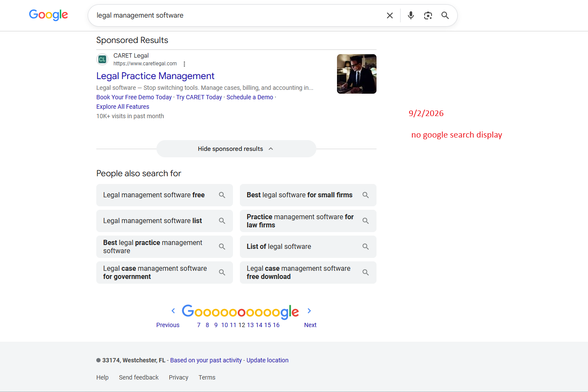The image size is (588, 392).
Task: Open the Explore All Features link
Action: tap(122, 107)
